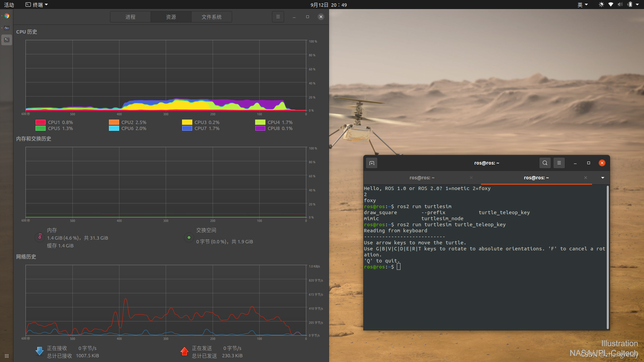Launch Chrome from the dock
The height and width of the screenshot is (362, 644).
(x=7, y=16)
